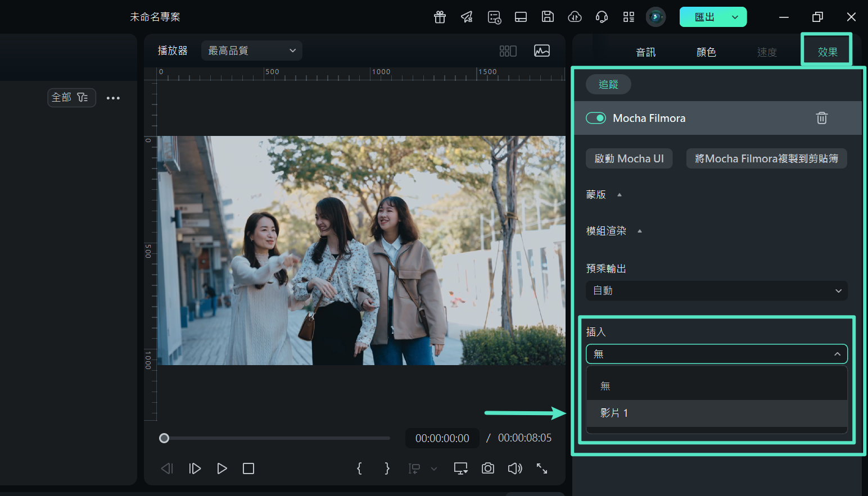The height and width of the screenshot is (496, 868).
Task: Click the headset support icon
Action: tap(602, 17)
